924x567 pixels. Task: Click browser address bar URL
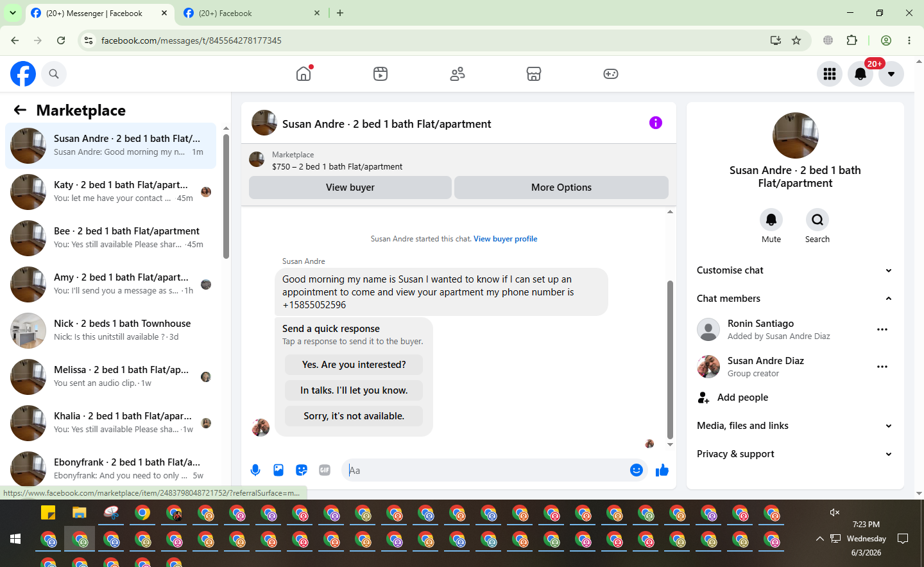(x=191, y=40)
